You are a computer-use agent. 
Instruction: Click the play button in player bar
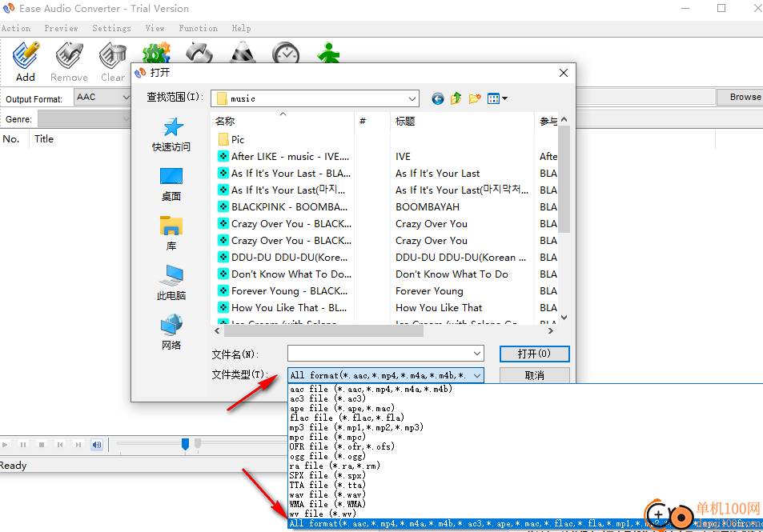[5, 445]
